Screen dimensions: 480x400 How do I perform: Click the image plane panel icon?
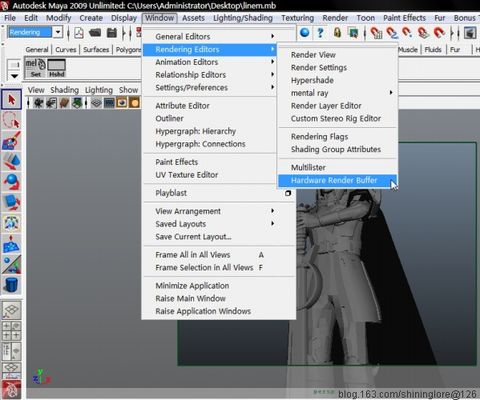click(x=77, y=103)
